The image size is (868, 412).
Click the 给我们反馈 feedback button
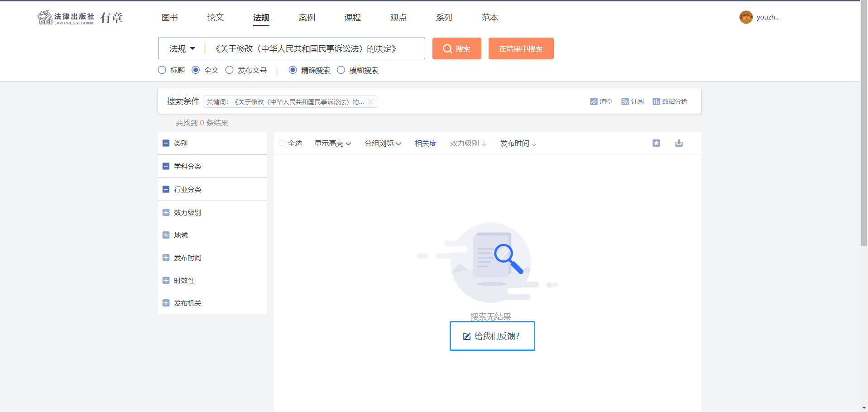click(492, 336)
